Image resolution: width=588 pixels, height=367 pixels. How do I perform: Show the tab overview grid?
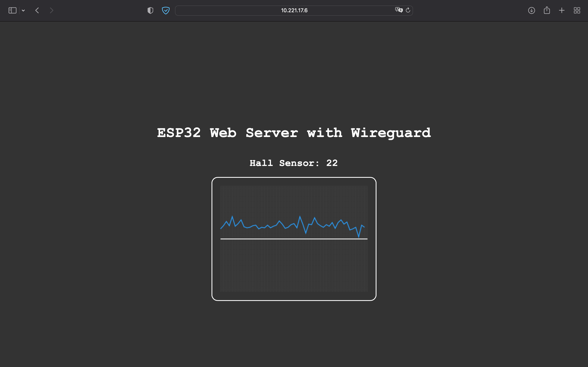tap(577, 10)
